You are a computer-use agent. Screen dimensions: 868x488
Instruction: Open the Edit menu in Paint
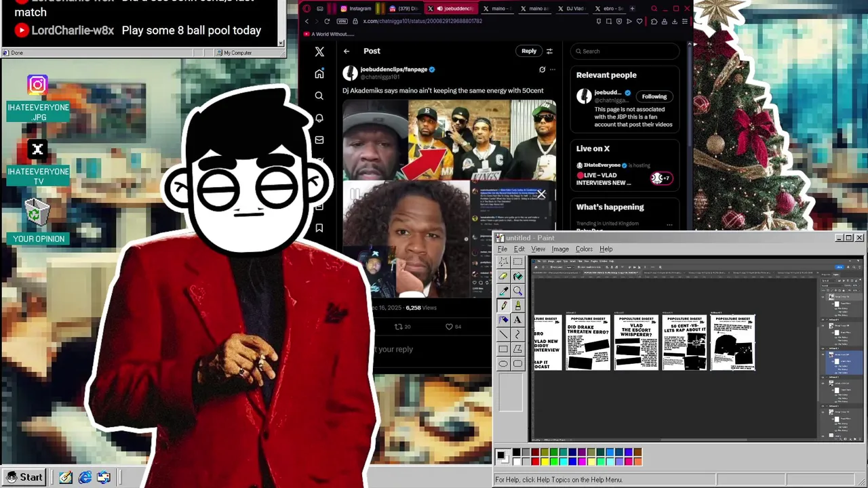pyautogui.click(x=519, y=249)
